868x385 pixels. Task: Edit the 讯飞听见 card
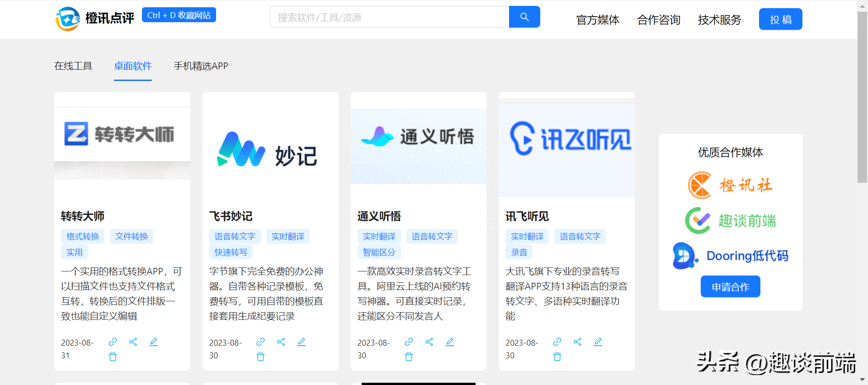(598, 342)
